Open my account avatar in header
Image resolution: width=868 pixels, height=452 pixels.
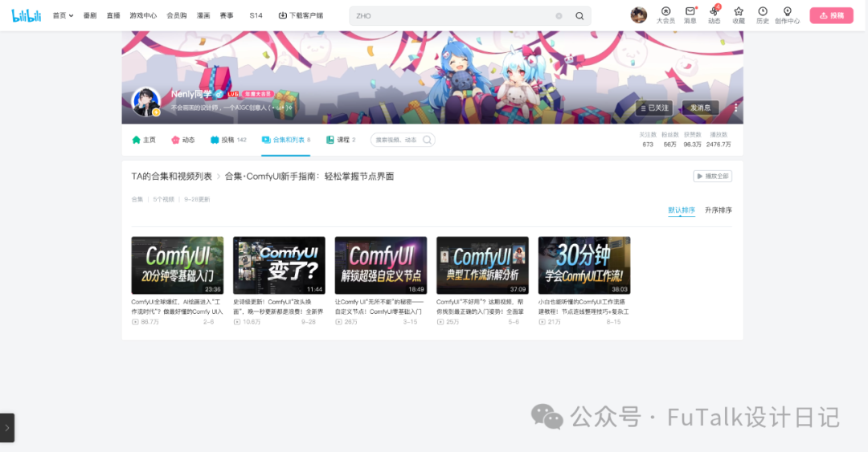tap(638, 15)
